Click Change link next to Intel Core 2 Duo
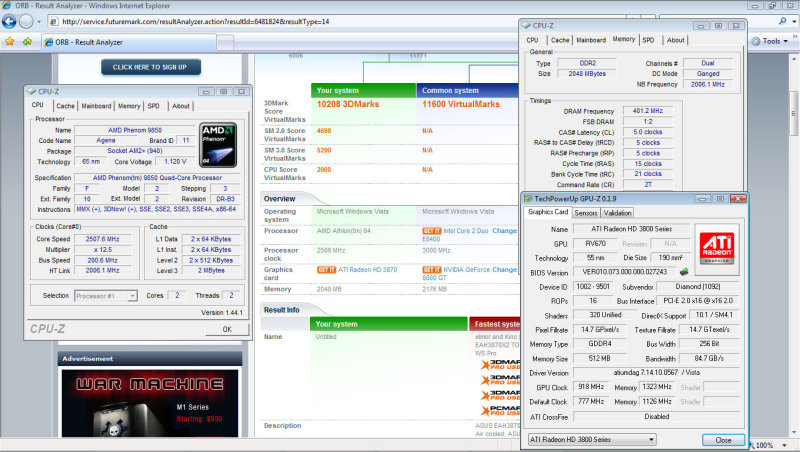The width and height of the screenshot is (800, 452). pyautogui.click(x=505, y=231)
